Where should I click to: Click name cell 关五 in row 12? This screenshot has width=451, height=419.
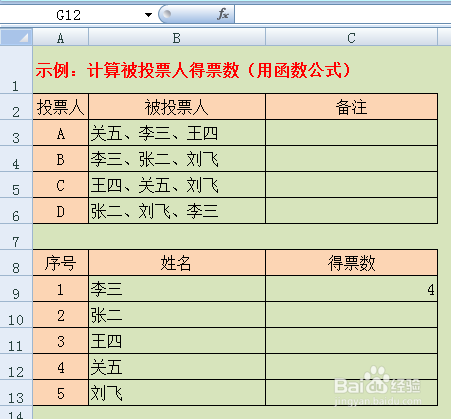177,367
